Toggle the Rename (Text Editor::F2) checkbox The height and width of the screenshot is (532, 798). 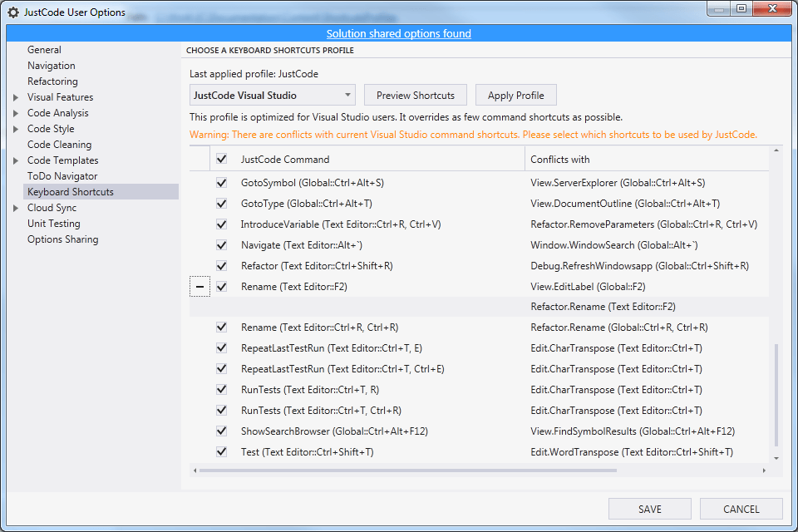click(x=221, y=287)
